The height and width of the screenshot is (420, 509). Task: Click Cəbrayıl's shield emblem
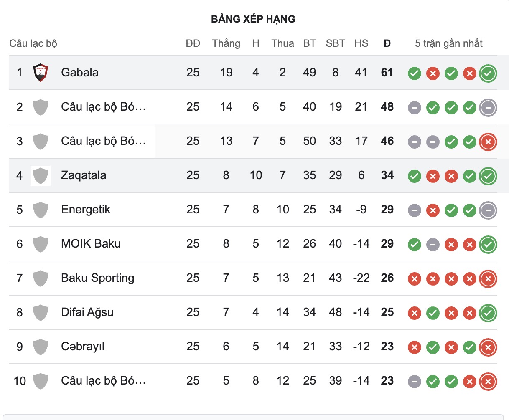(x=41, y=347)
